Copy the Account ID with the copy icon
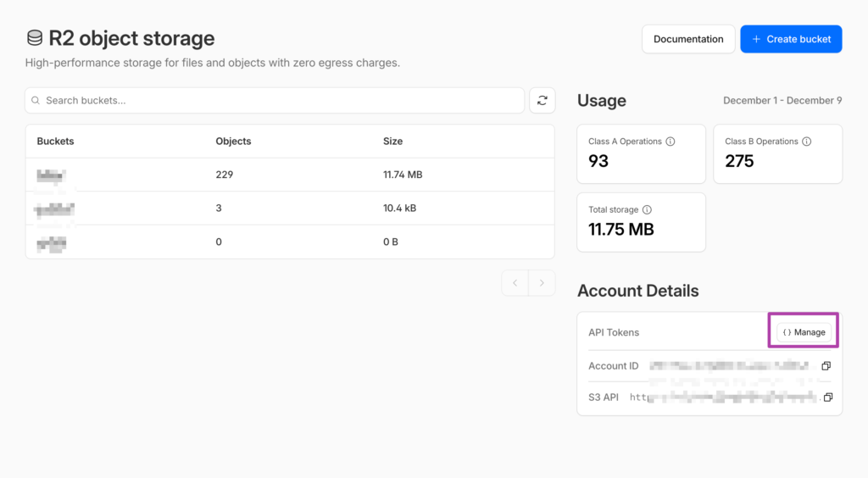This screenshot has height=478, width=868. click(826, 365)
